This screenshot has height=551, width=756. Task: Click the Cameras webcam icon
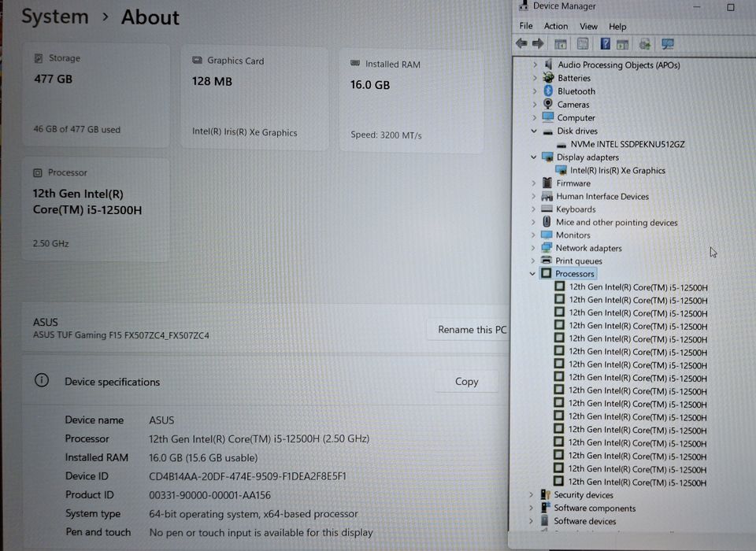(x=548, y=104)
